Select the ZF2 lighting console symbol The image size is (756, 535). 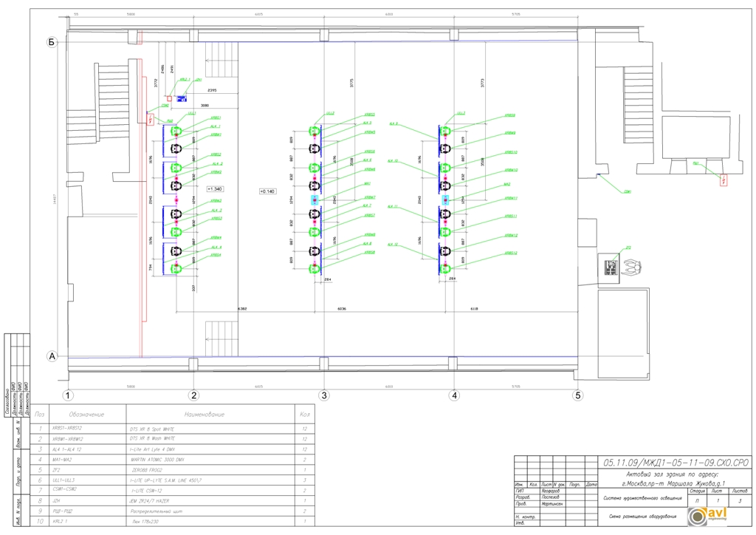click(611, 266)
